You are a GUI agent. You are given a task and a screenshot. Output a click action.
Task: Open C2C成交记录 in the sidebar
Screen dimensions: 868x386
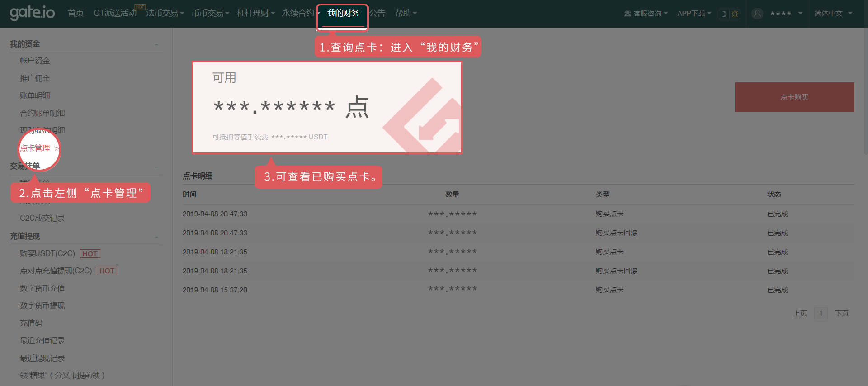point(42,218)
